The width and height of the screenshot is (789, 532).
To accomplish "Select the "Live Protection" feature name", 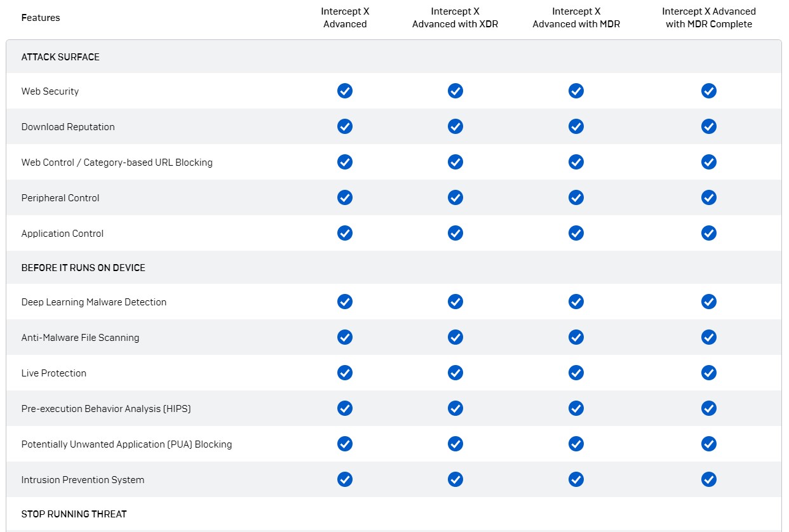I will (54, 373).
